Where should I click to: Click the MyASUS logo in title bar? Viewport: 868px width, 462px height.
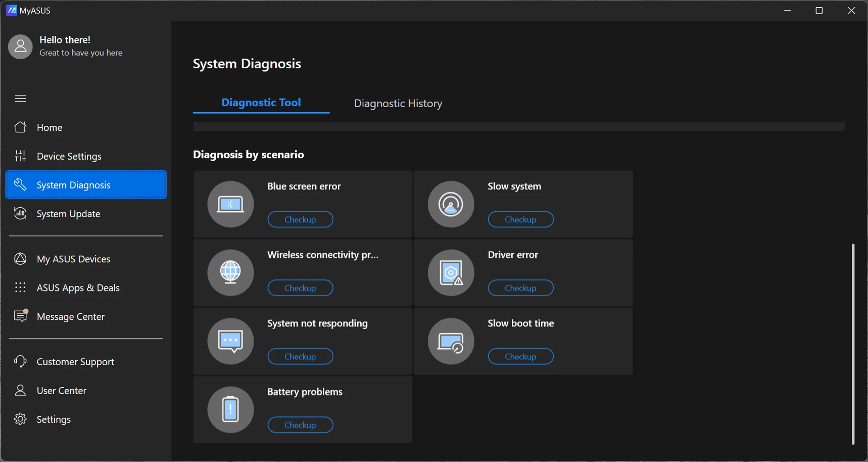(12, 10)
